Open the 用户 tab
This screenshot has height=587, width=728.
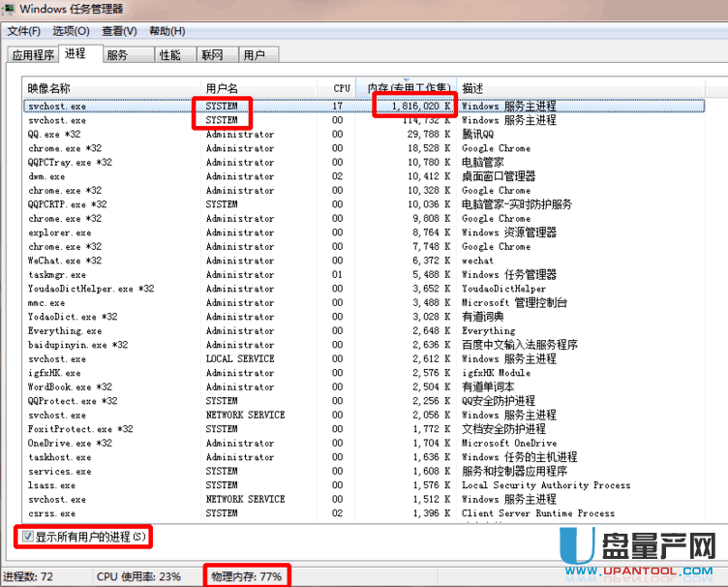click(258, 55)
